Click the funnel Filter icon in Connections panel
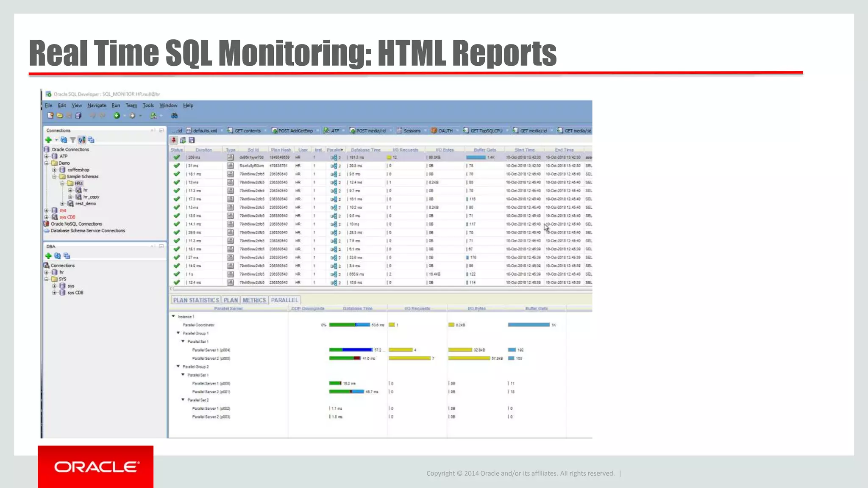Image resolution: width=868 pixels, height=488 pixels. [x=72, y=140]
